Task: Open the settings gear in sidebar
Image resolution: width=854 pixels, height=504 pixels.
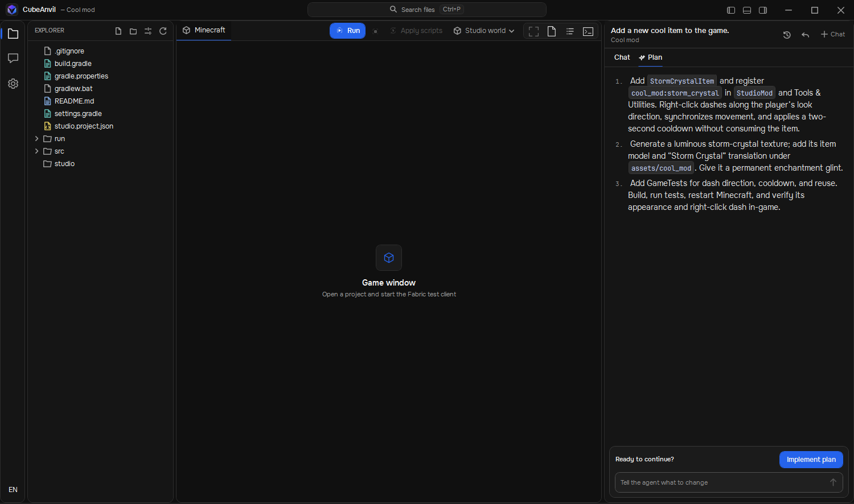Action: coord(13,84)
